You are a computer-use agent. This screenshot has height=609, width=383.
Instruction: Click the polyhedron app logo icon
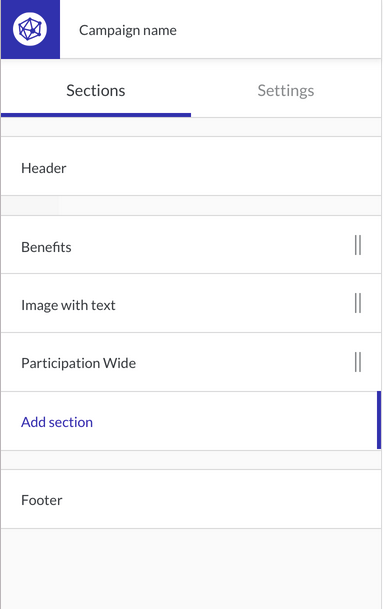coord(30,29)
